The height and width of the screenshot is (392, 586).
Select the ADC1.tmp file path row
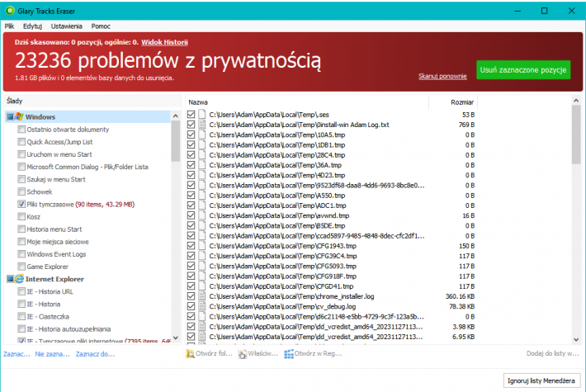[x=277, y=205]
